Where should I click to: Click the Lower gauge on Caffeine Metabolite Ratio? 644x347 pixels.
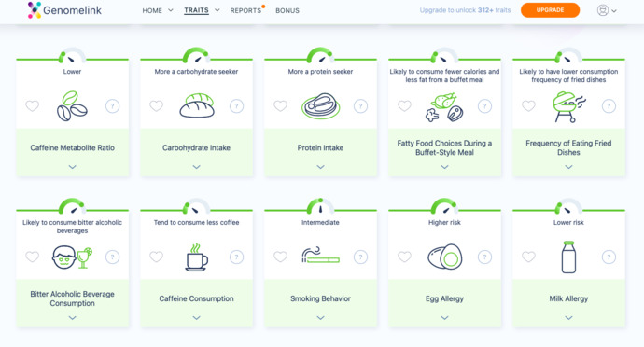(x=72, y=55)
